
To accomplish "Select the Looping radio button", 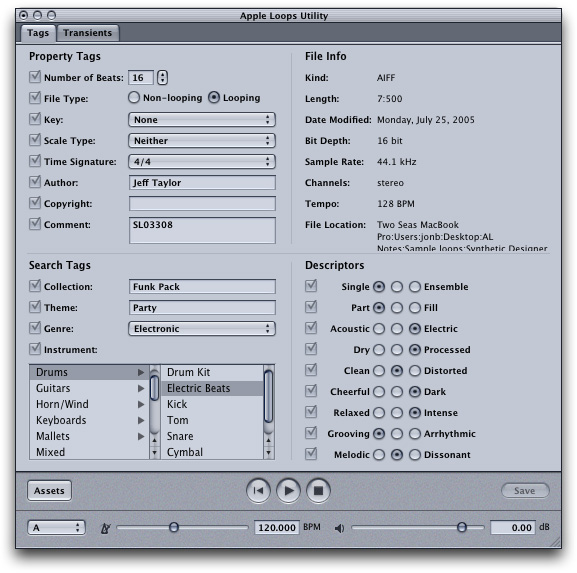I will point(214,98).
